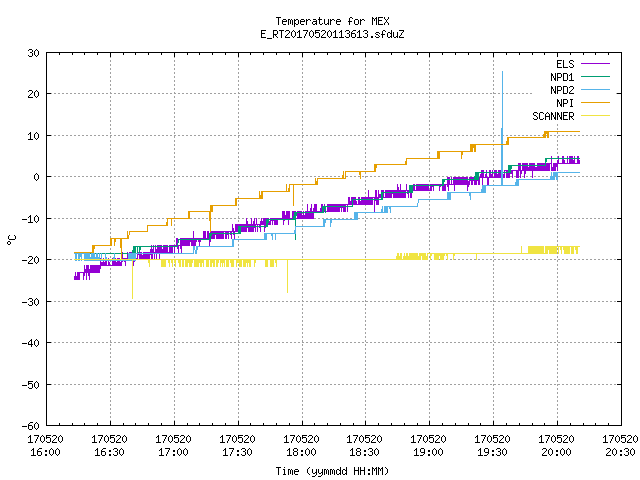Click the SCANNER legend label
The height and width of the screenshot is (480, 640).
click(553, 116)
